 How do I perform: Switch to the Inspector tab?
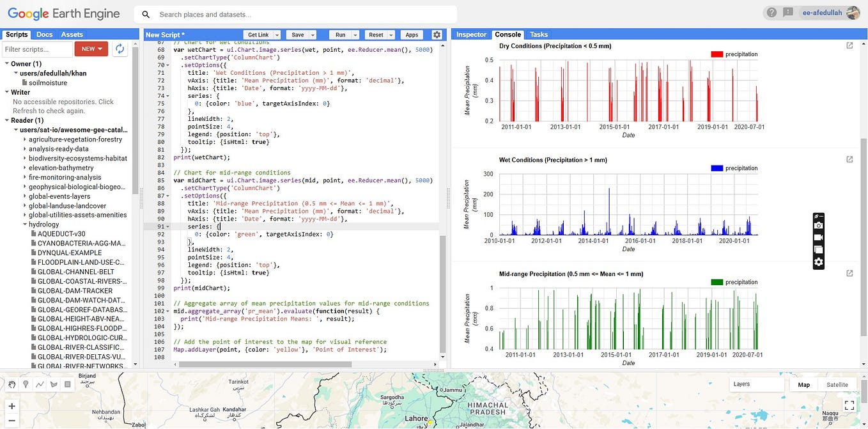(x=471, y=35)
